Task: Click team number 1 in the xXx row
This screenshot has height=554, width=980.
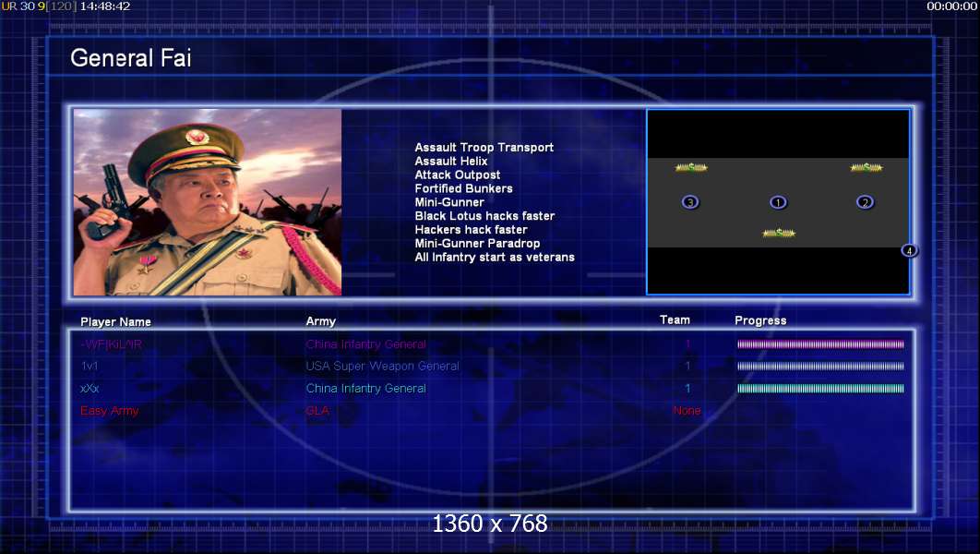Action: (x=687, y=389)
